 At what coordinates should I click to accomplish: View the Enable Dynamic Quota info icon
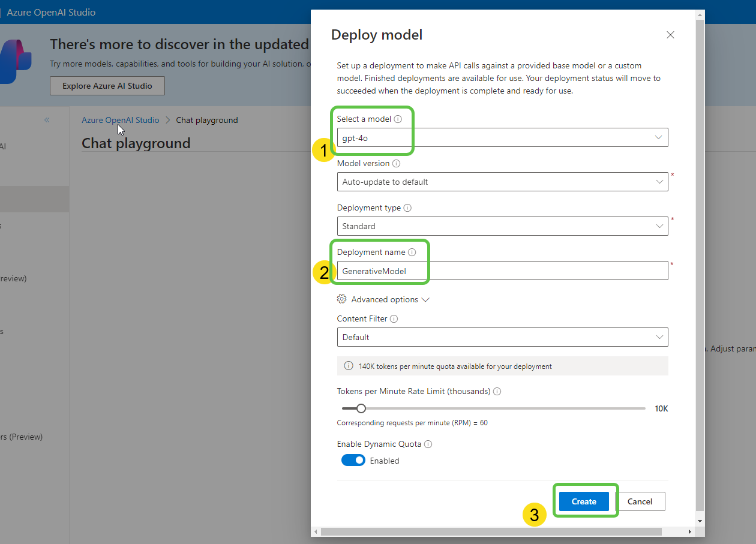point(427,444)
